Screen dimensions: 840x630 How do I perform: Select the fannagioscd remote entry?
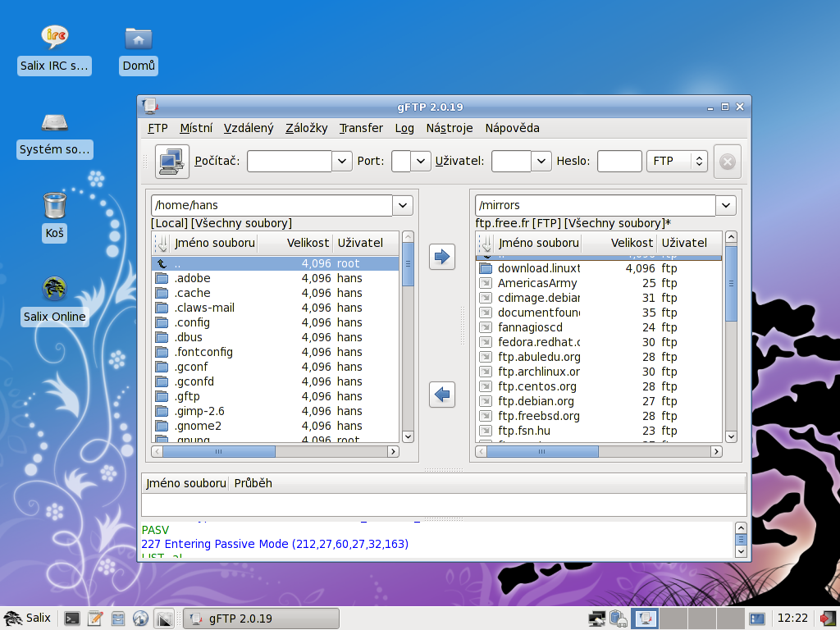599,327
